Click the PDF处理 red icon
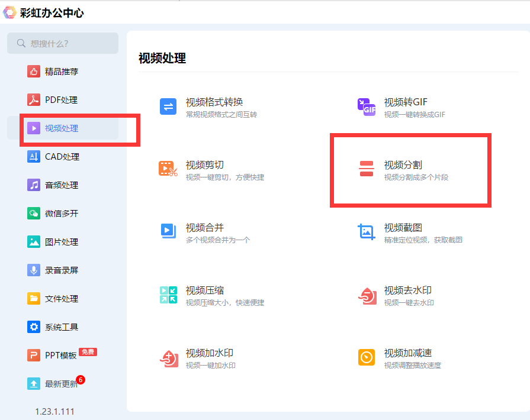The height and width of the screenshot is (420, 530). 34,100
